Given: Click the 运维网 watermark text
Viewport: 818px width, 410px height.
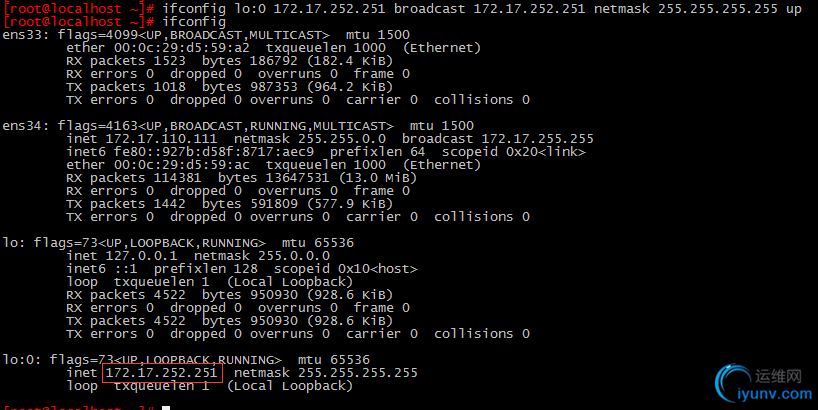Looking at the screenshot, I should [x=778, y=376].
